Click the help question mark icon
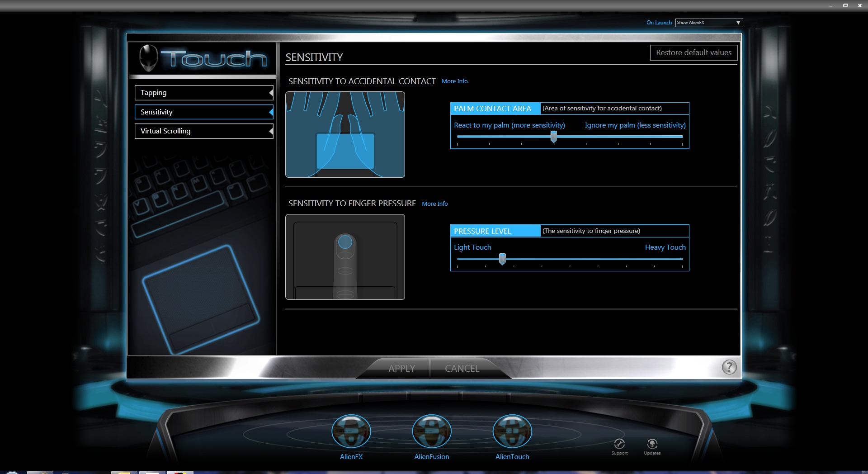868x474 pixels. point(729,367)
